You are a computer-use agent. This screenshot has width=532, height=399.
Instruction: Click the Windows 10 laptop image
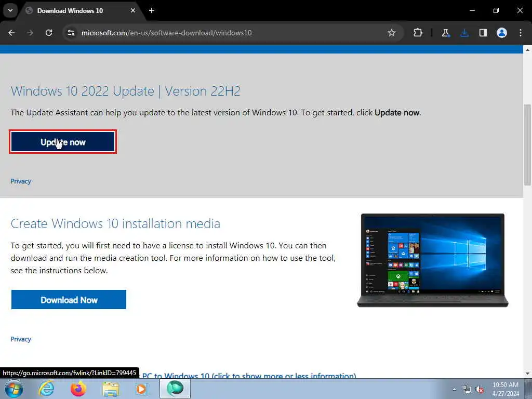pos(433,260)
